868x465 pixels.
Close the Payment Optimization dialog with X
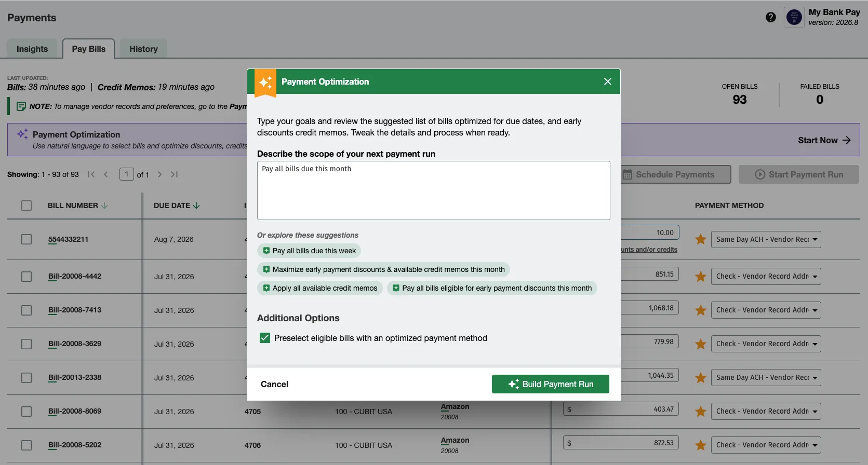coord(608,81)
